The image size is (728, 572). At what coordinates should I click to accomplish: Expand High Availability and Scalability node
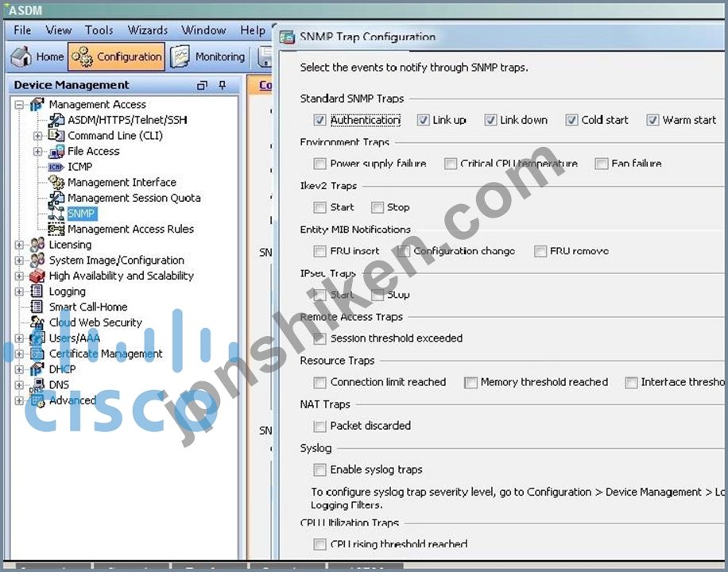[x=19, y=276]
